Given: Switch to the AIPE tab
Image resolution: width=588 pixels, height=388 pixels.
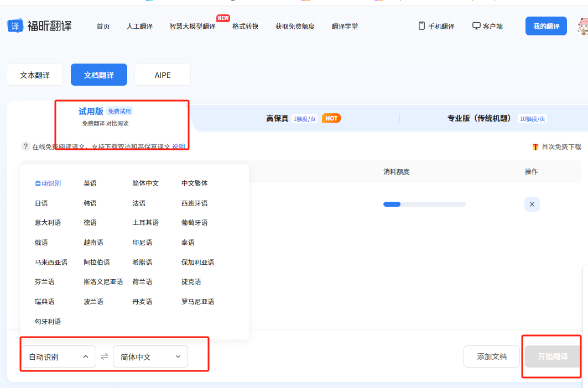Looking at the screenshot, I should [163, 75].
